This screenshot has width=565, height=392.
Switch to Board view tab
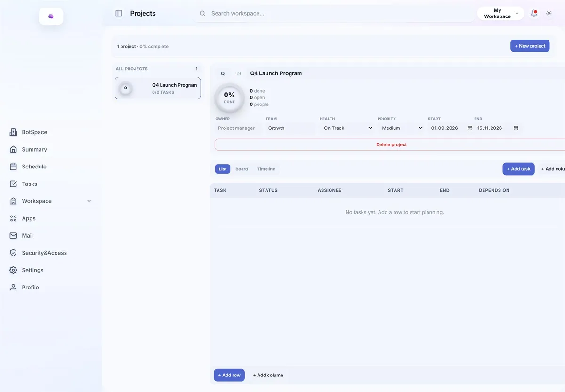point(242,169)
